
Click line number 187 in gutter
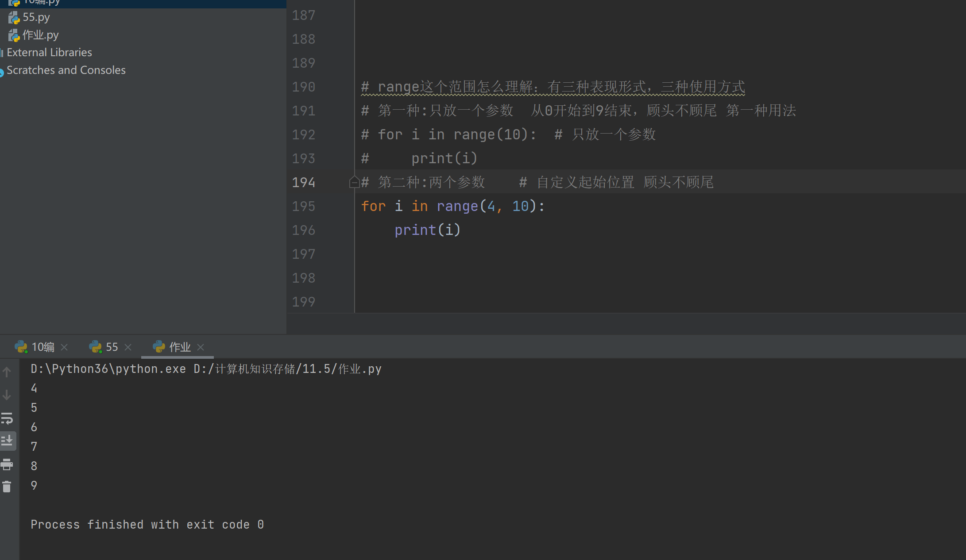coord(304,15)
